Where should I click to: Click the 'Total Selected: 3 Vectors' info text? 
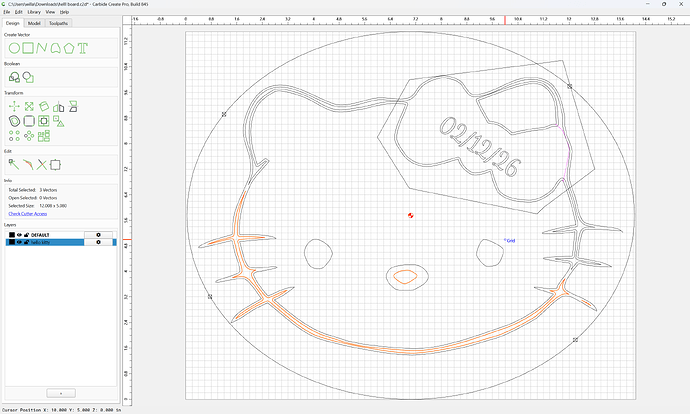(33, 190)
